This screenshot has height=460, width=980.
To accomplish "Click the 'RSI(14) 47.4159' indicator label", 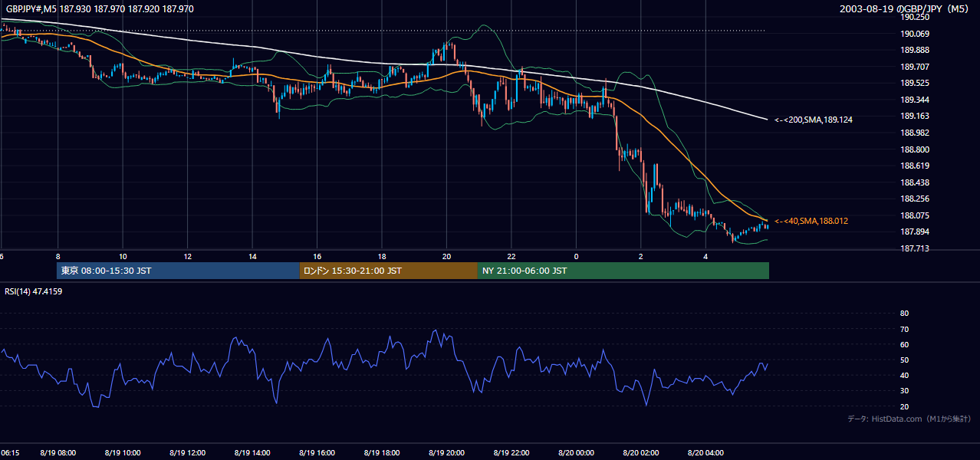I will pyautogui.click(x=33, y=291).
